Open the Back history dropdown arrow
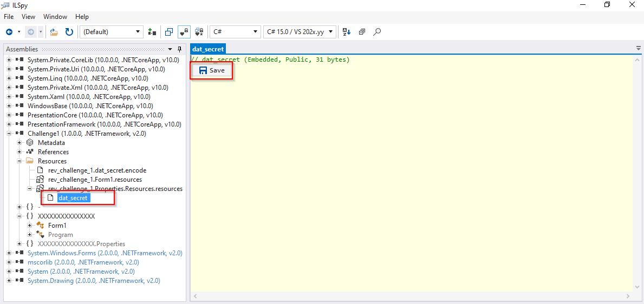 (x=19, y=31)
